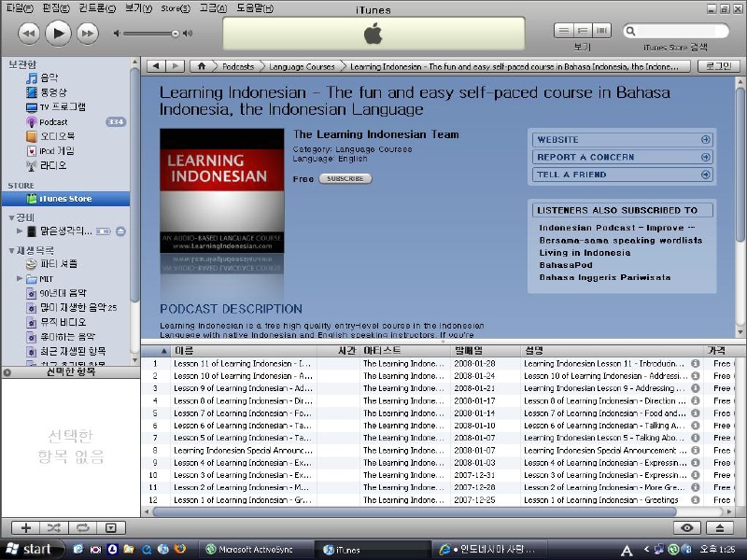This screenshot has height=560, width=747.
Task: Open Podcast library in sidebar
Action: (x=53, y=121)
